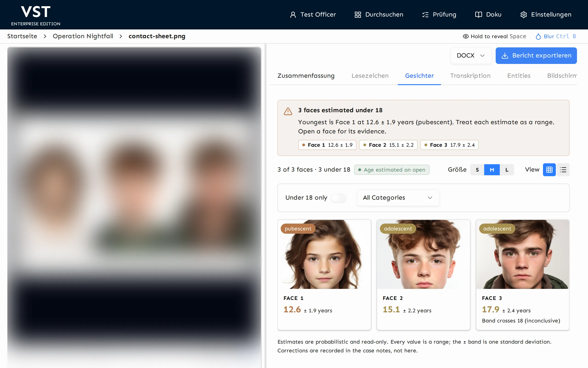Click the warning triangle icon in alert

point(288,111)
